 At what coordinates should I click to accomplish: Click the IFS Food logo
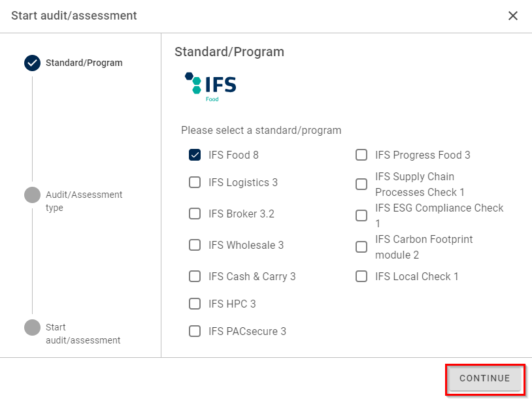210,86
